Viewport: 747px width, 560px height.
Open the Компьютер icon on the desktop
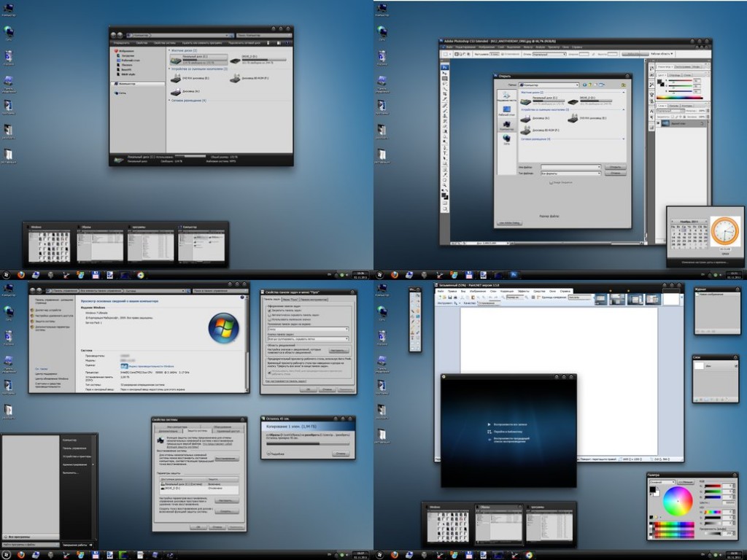[9, 9]
